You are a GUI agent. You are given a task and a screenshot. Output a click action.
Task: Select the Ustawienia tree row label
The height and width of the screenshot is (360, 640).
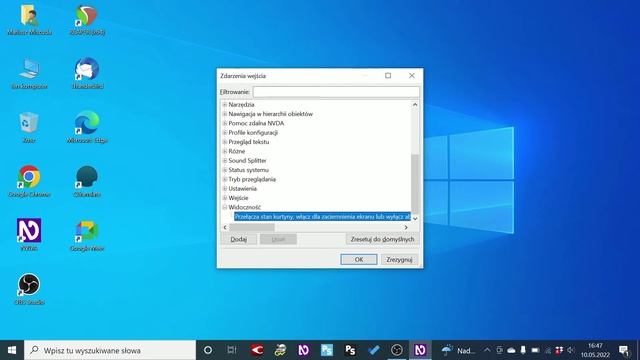pyautogui.click(x=242, y=189)
